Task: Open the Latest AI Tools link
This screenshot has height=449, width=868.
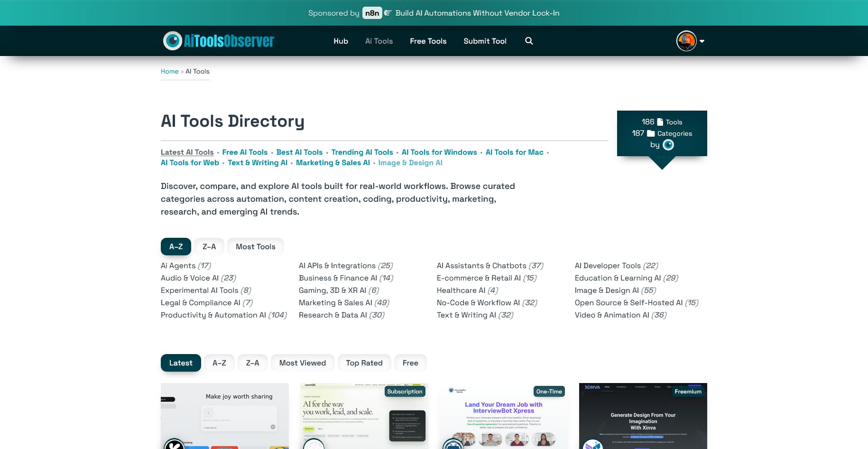Action: [187, 152]
